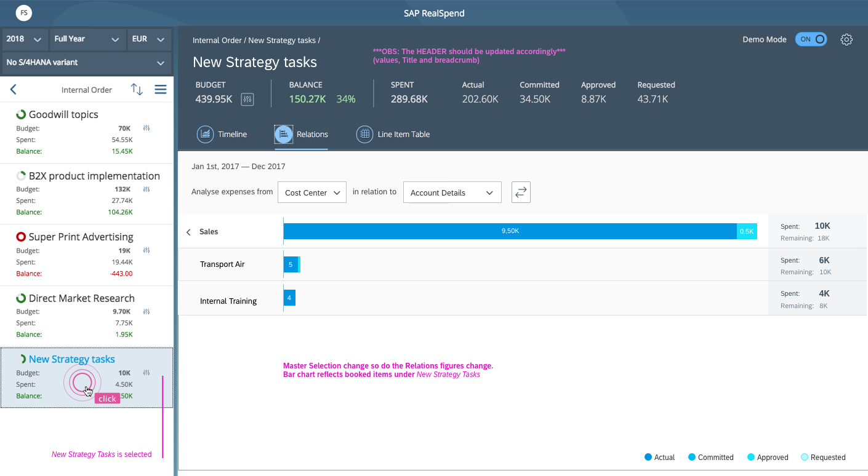
Task: Click the Actual value 202.60K
Action: (480, 99)
